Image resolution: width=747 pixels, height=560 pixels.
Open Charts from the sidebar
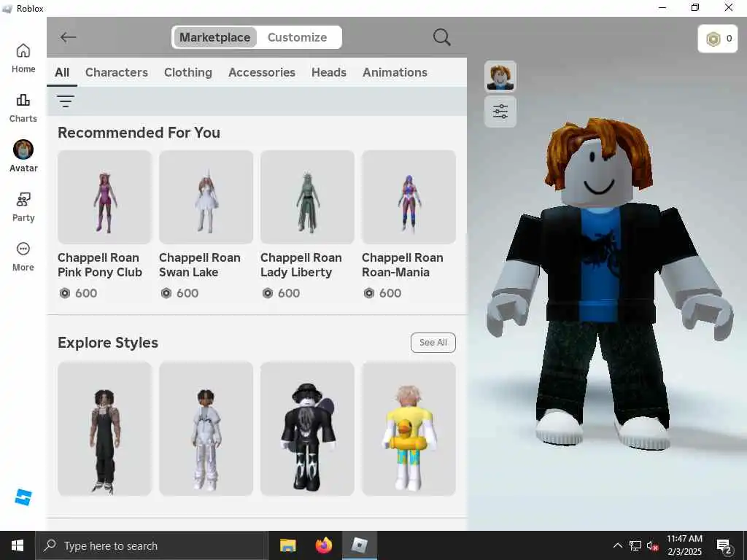click(x=23, y=108)
